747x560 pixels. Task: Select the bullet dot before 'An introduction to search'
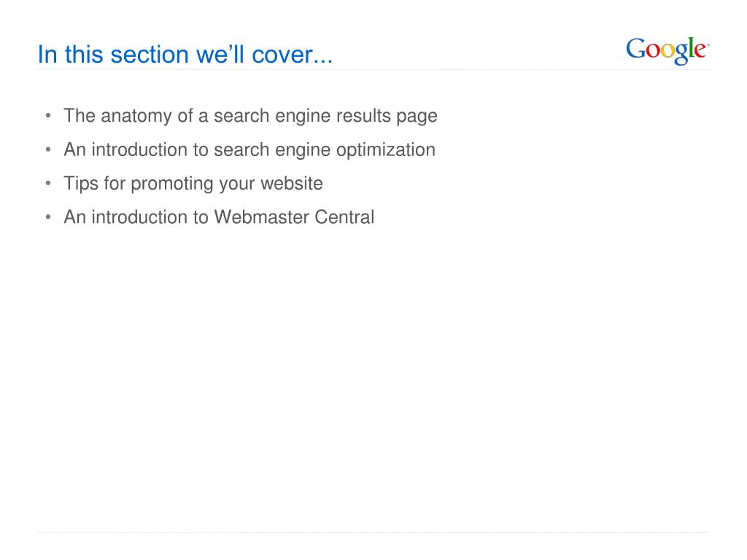click(48, 149)
